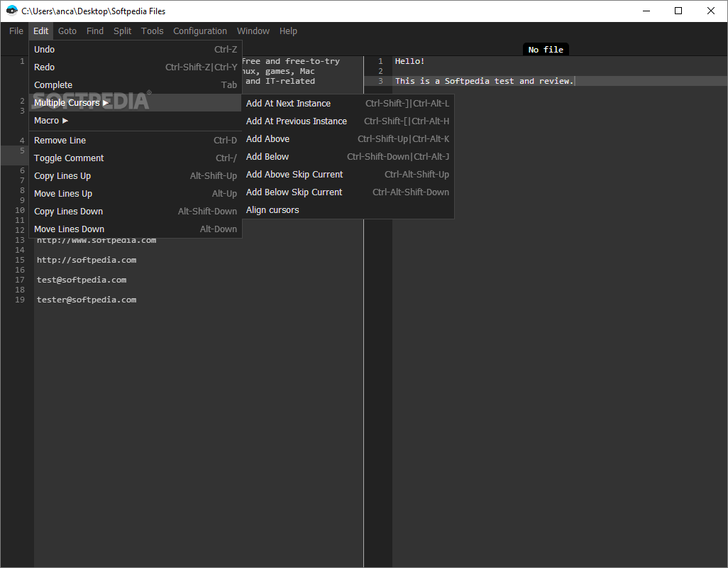728x568 pixels.
Task: Open the Window menu
Action: click(x=253, y=31)
